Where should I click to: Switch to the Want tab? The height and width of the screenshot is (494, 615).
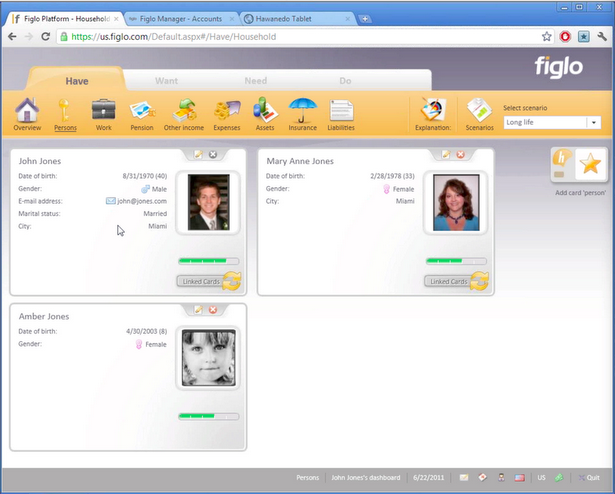166,81
